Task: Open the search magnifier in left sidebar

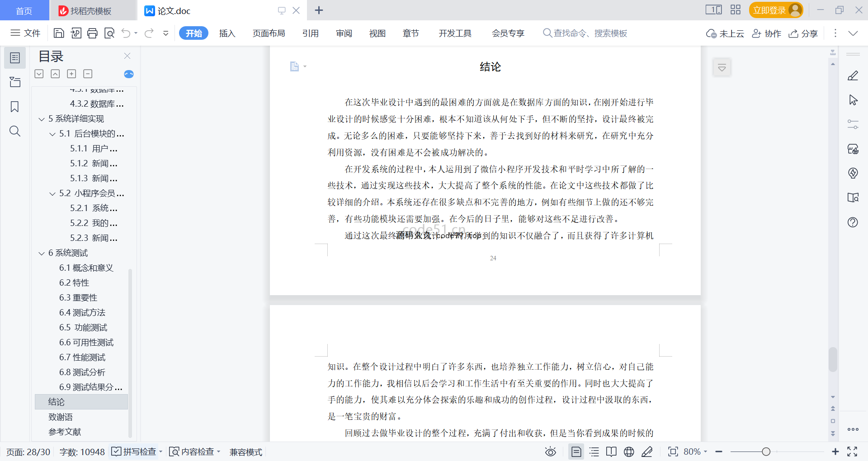Action: (x=15, y=131)
